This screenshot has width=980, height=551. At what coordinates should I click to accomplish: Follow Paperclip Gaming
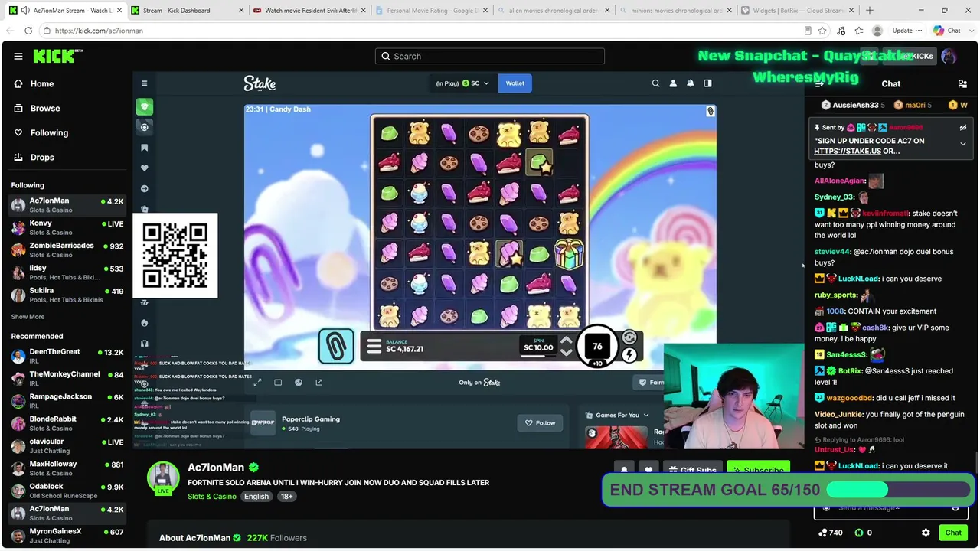click(541, 422)
